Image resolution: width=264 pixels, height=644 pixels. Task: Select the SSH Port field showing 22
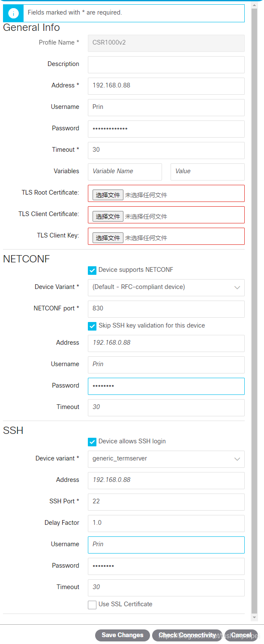pos(166,502)
